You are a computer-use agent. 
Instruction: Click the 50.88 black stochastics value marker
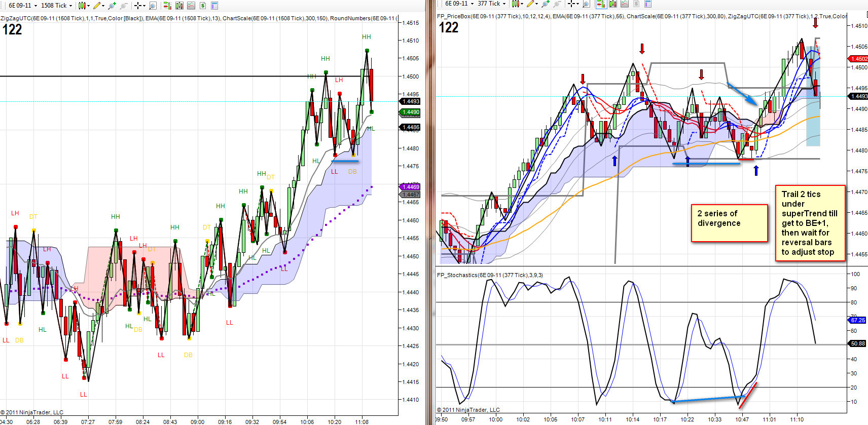[858, 343]
